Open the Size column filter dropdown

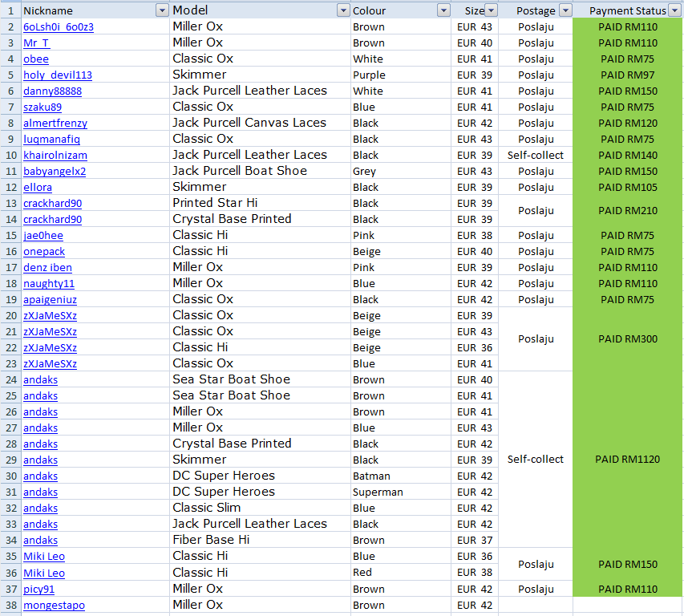tap(491, 10)
